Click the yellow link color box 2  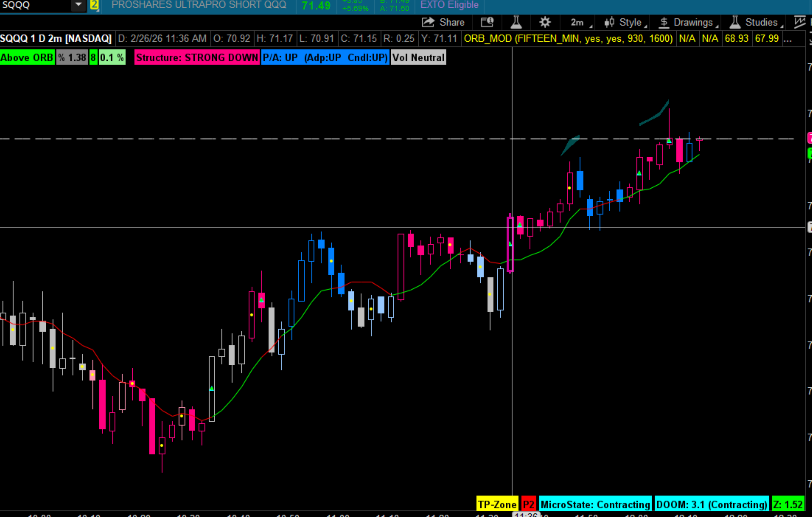click(x=94, y=5)
